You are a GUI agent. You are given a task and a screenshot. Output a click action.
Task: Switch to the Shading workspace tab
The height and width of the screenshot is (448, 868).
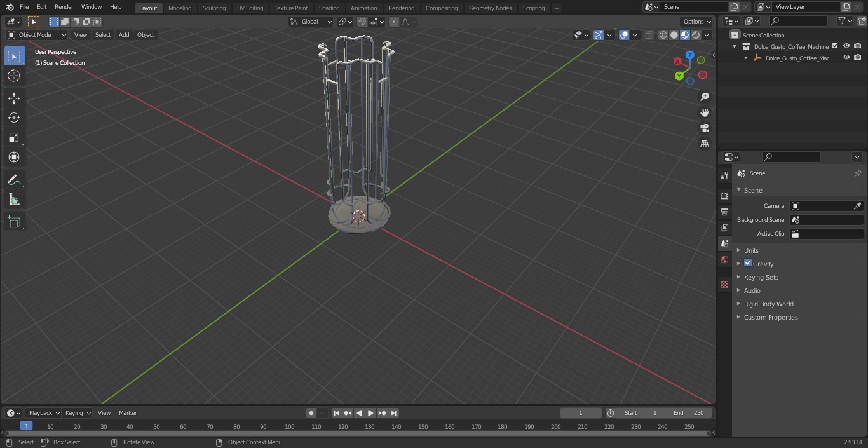(x=329, y=8)
